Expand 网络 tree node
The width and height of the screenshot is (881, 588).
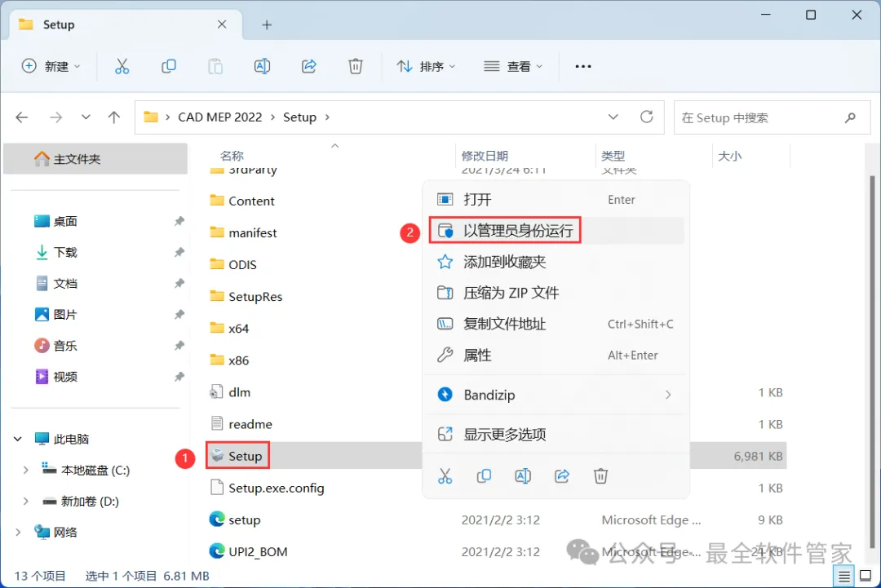point(18,532)
